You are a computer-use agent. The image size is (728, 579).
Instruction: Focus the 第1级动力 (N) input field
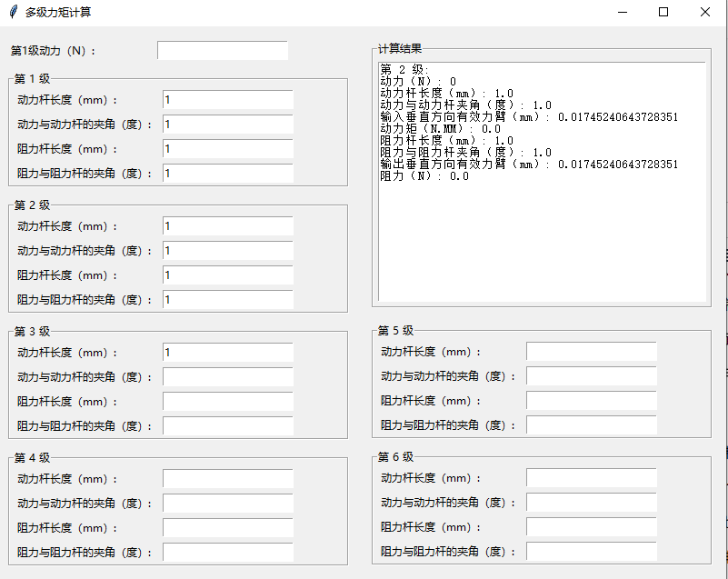223,51
